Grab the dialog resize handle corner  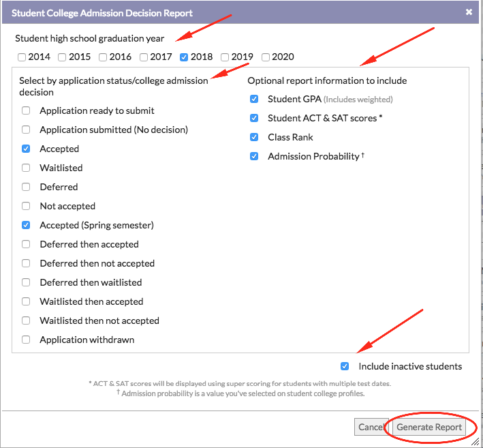[476, 441]
